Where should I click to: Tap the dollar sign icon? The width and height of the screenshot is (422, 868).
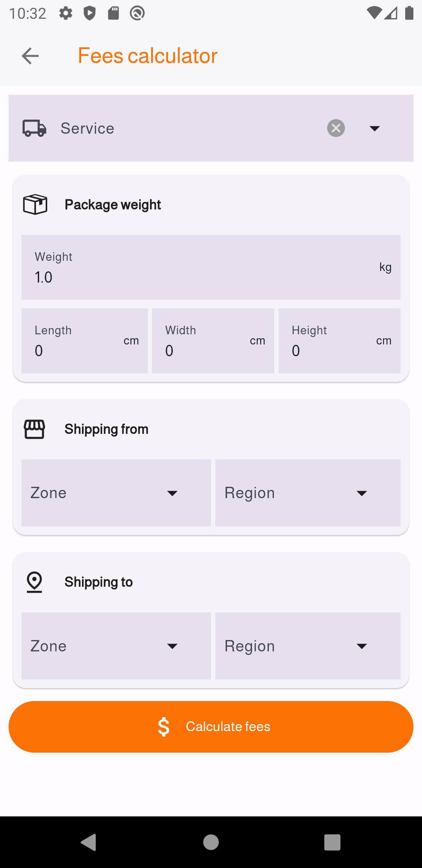point(164,727)
